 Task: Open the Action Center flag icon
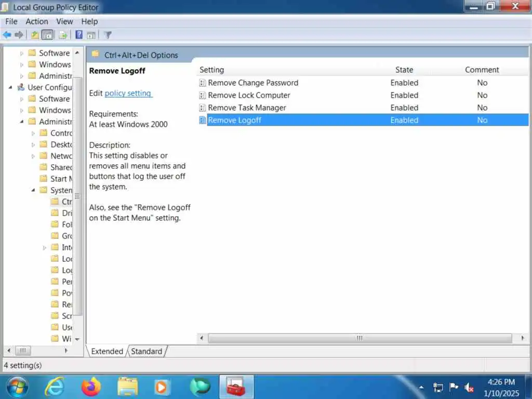click(x=454, y=387)
